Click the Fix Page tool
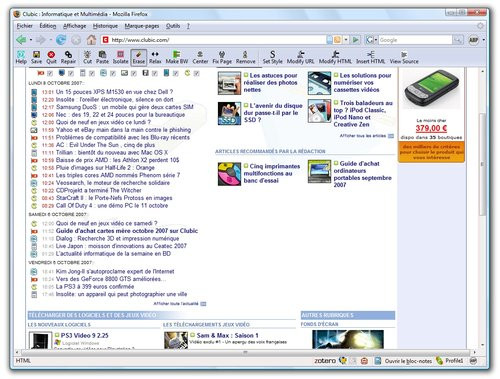The height and width of the screenshot is (379, 500). 222,57
